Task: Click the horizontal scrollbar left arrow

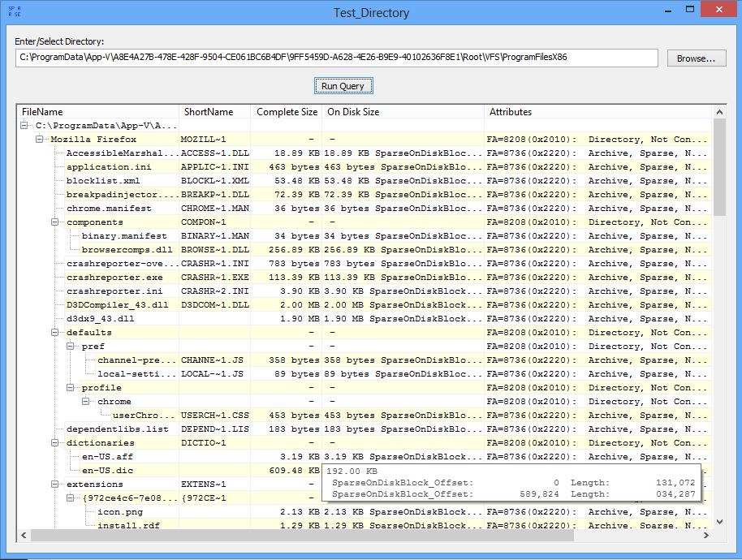Action: 24,535
